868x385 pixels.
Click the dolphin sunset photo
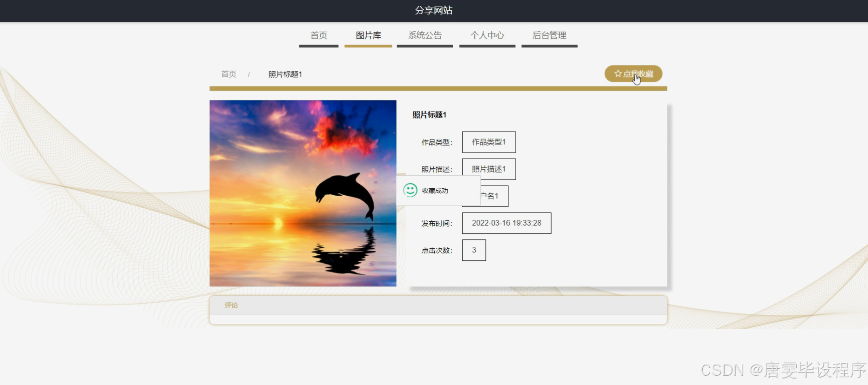303,193
